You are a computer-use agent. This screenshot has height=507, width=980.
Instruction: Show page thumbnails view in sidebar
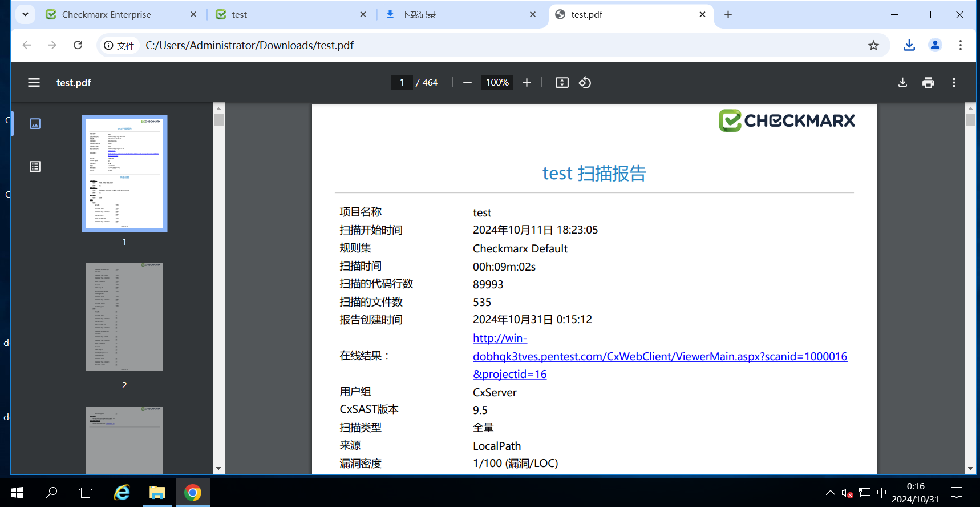[35, 124]
